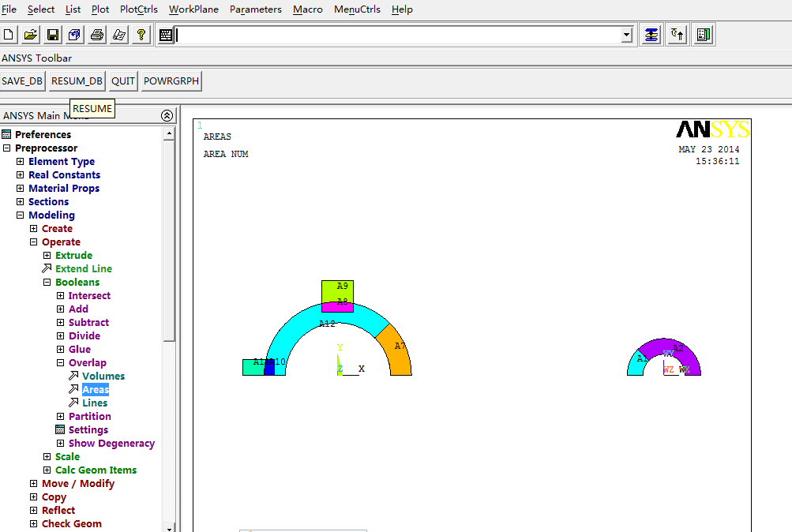This screenshot has width=792, height=532.
Task: Click main menu scrollbar up arrow
Action: (x=169, y=133)
